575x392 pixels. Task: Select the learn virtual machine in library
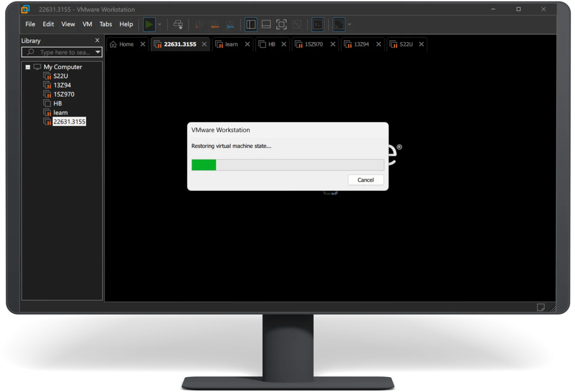(x=60, y=113)
